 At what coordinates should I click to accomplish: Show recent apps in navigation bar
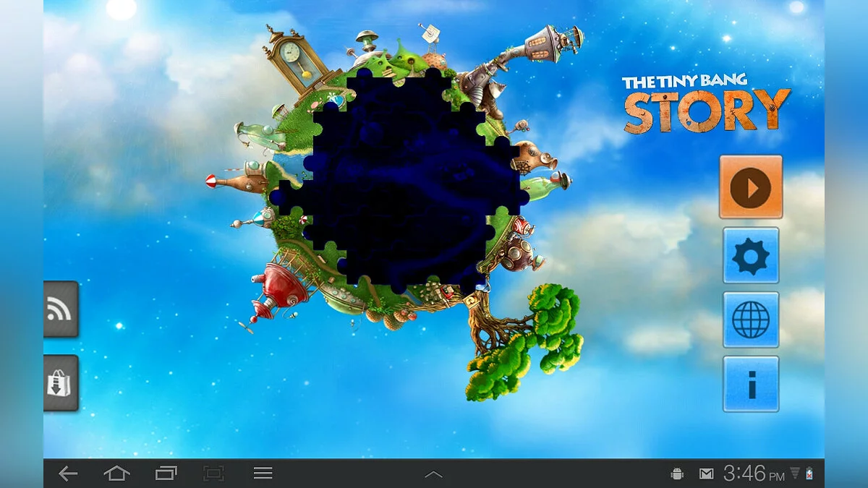coord(166,474)
